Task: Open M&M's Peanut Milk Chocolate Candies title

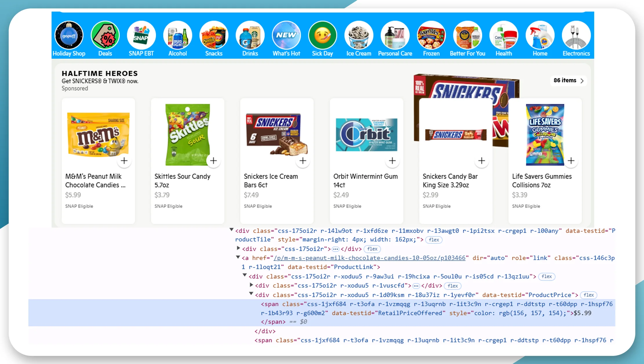Action: 95,181
